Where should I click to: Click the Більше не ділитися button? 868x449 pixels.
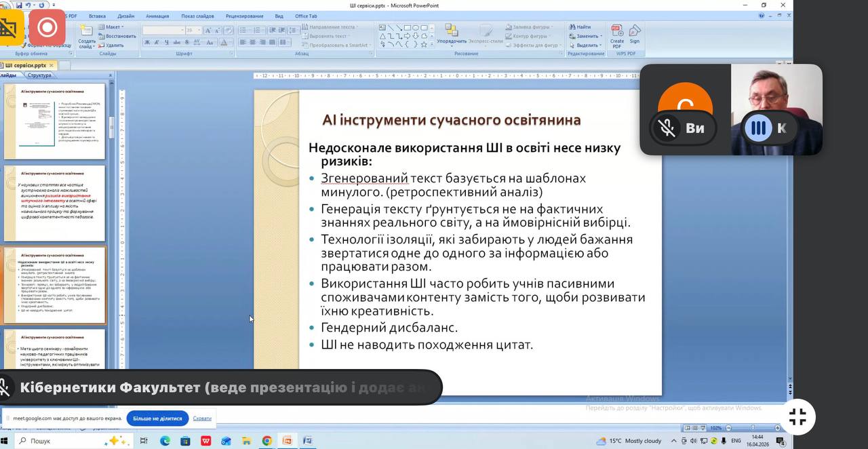[157, 418]
